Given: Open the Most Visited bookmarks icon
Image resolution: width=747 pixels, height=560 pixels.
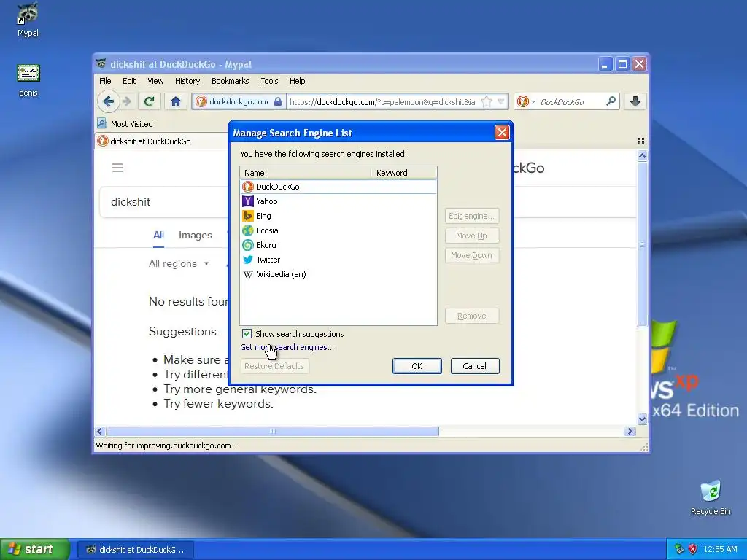Looking at the screenshot, I should pos(102,124).
